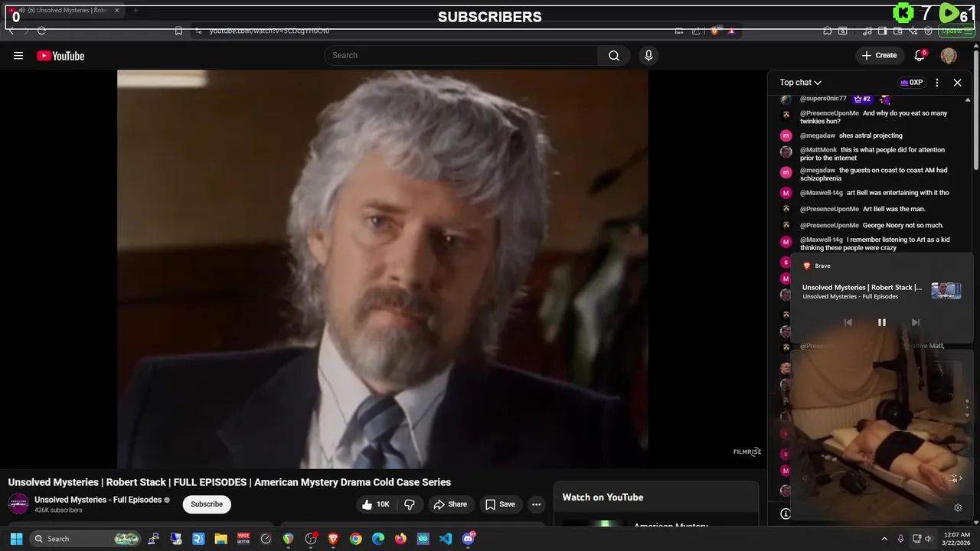
Task: Select the Unsolved Mysteries browser tab
Action: tap(65, 10)
